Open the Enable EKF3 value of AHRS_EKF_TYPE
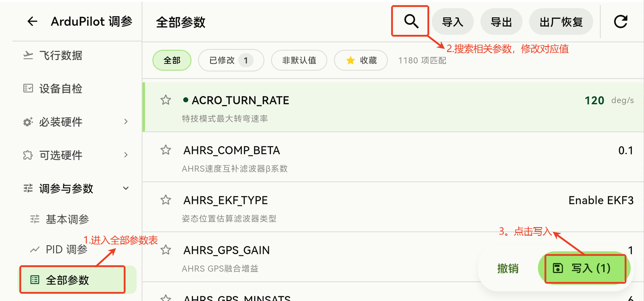 (x=601, y=200)
